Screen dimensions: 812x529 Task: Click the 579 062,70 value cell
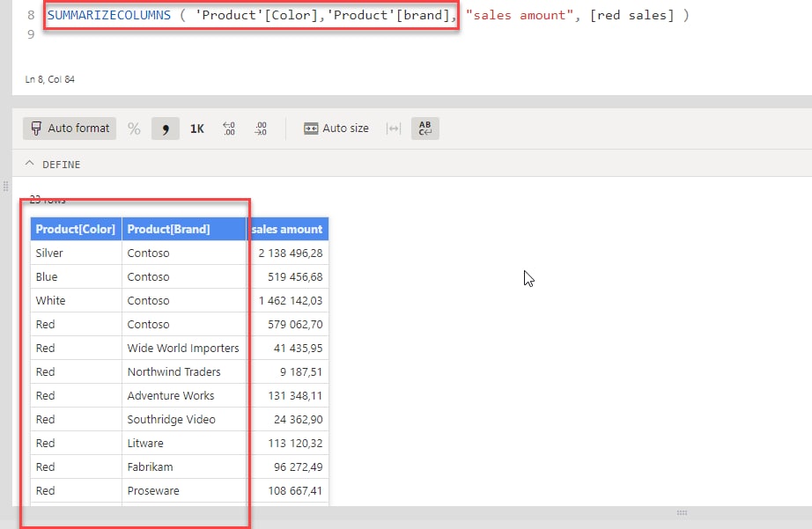pyautogui.click(x=287, y=325)
